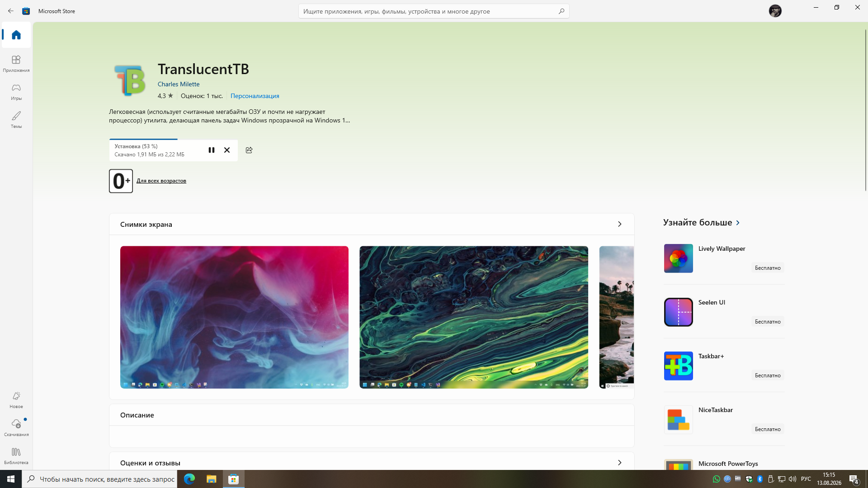
Task: Click the 4,3 star rating
Action: coord(165,96)
